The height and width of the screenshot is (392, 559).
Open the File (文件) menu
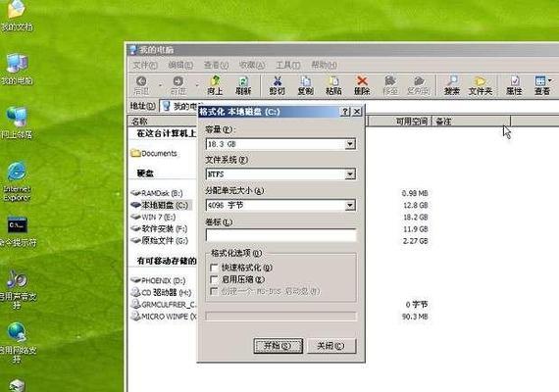[145, 65]
